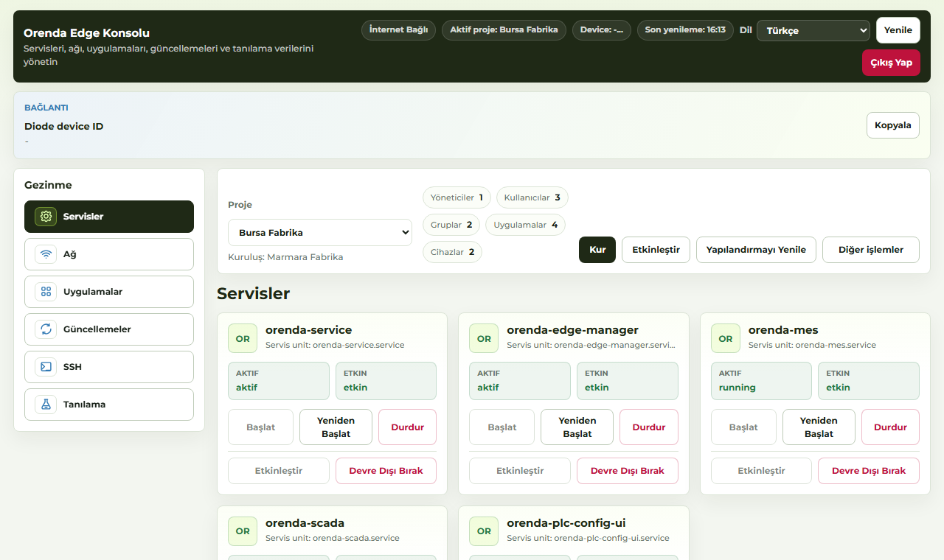The image size is (944, 560).
Task: Click the Güncellemeler refresh icon
Action: 46,329
